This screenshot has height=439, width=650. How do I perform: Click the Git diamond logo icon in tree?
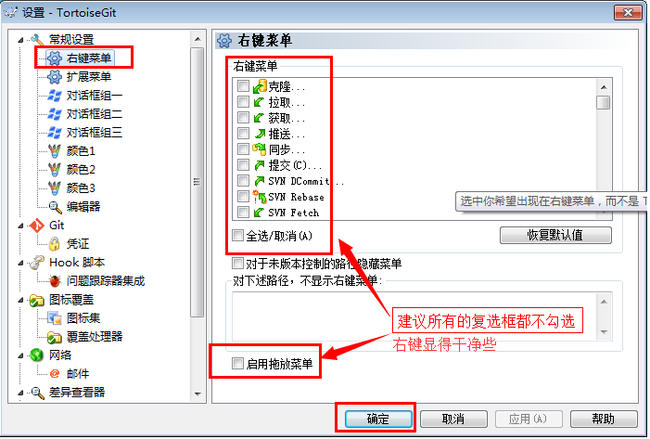[x=36, y=226]
